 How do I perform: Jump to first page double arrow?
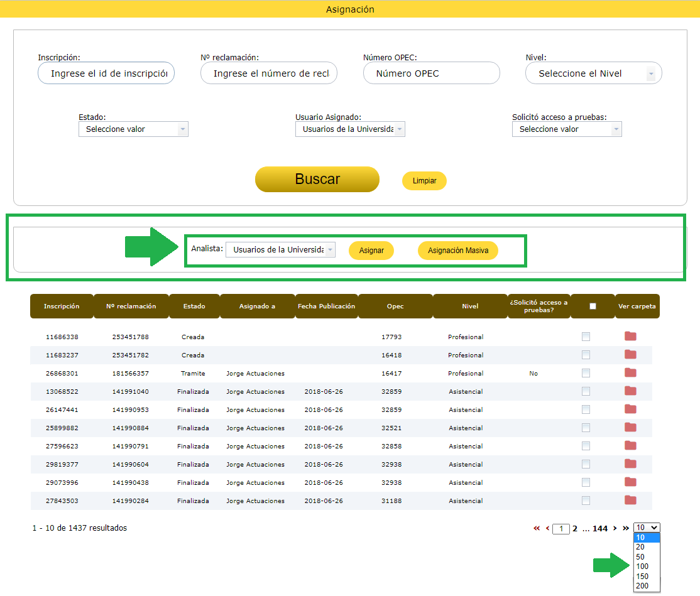click(537, 528)
